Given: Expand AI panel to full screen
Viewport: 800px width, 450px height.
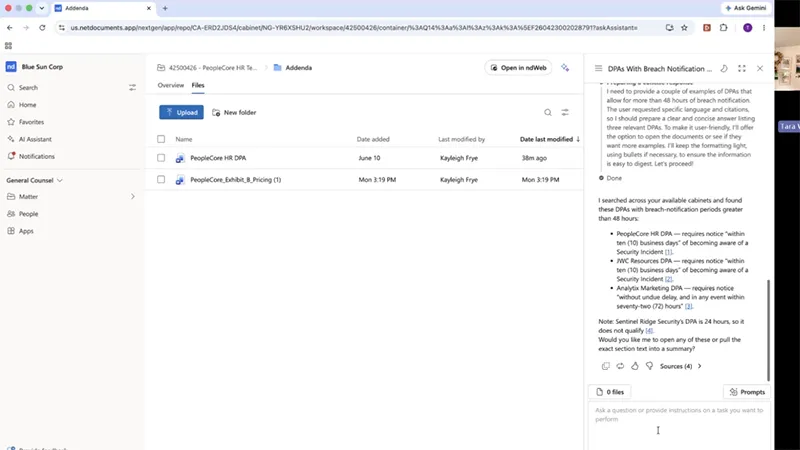Looking at the screenshot, I should 742,68.
